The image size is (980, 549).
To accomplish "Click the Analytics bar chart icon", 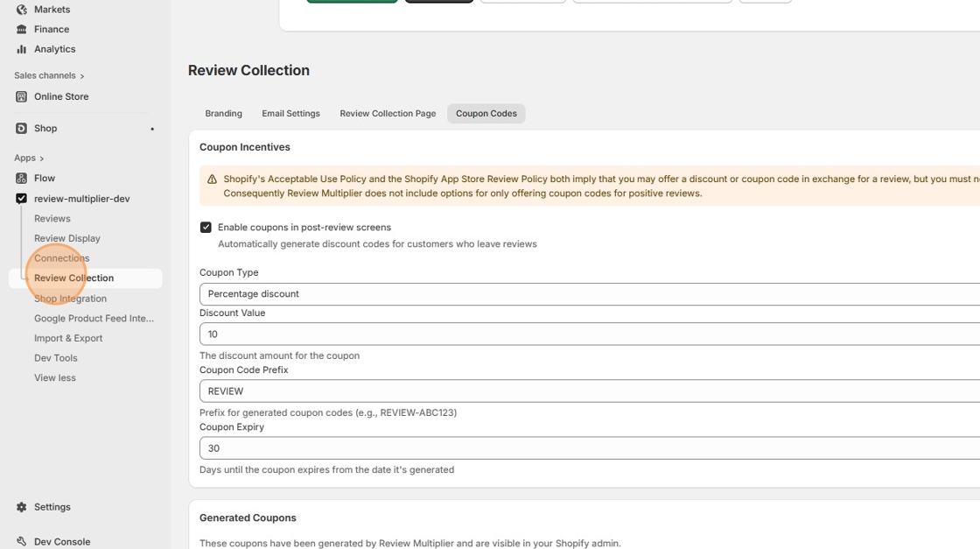I will click(21, 49).
